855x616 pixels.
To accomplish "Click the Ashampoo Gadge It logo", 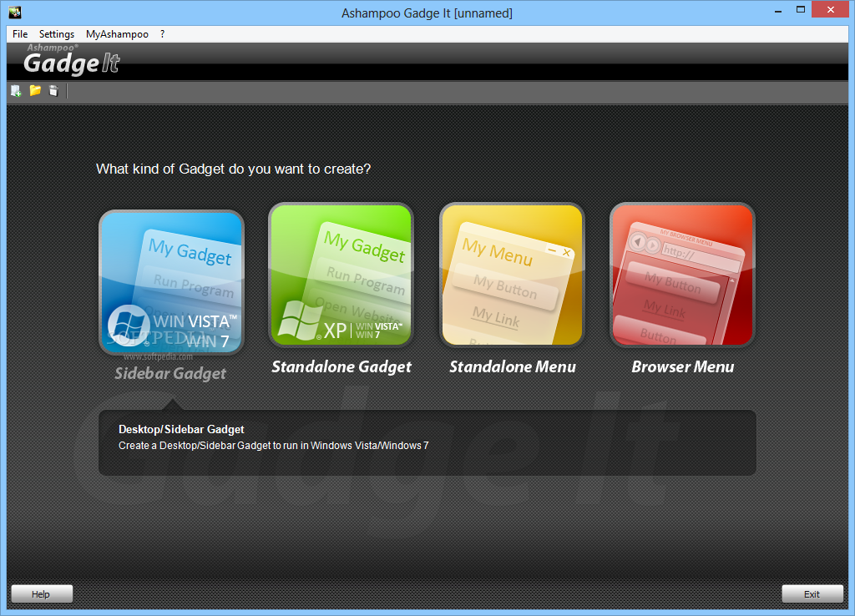I will pos(72,60).
